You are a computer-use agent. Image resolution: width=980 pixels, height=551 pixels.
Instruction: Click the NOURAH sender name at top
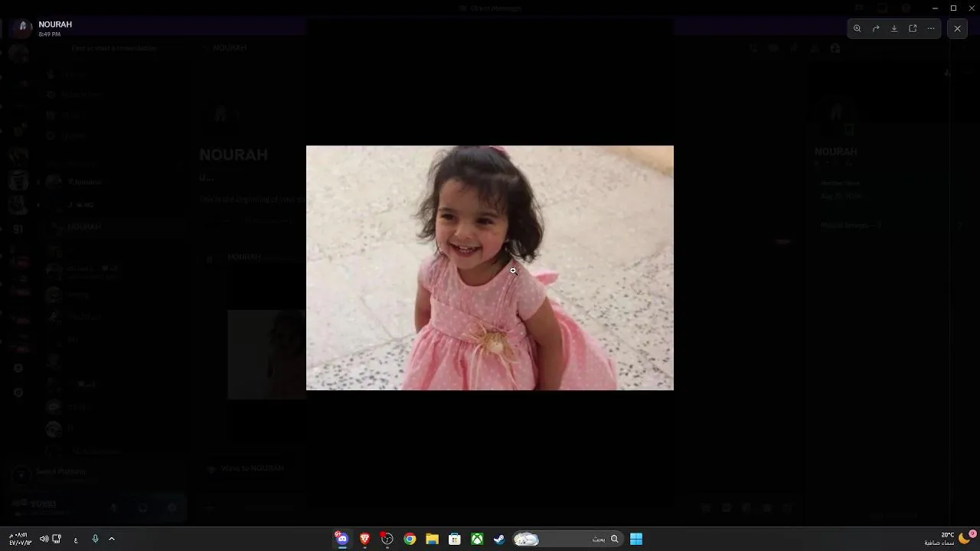click(x=55, y=24)
